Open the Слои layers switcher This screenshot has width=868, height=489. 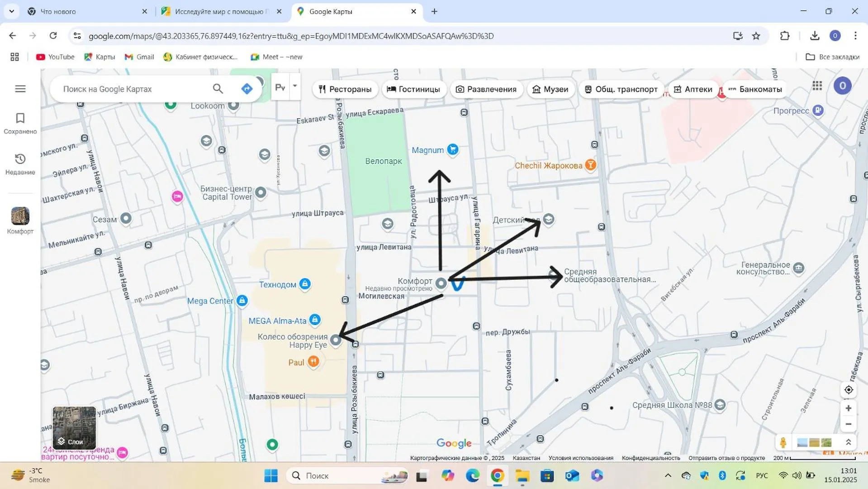point(74,428)
